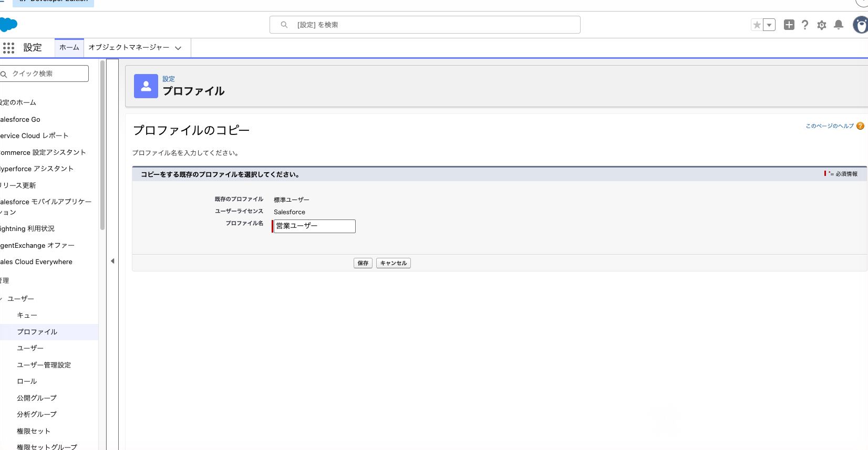868x450 pixels.
Task: Click the 保存 button
Action: pyautogui.click(x=363, y=263)
